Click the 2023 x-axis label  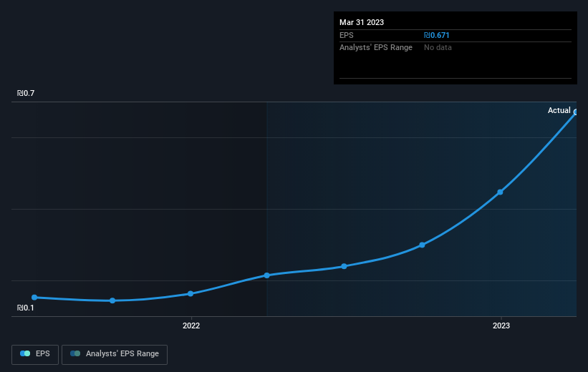[x=501, y=325]
